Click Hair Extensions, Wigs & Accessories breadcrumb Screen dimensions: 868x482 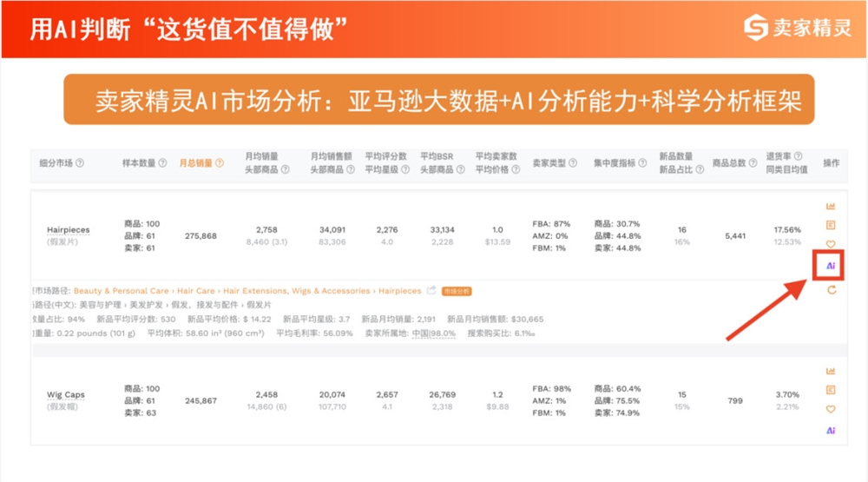click(296, 291)
